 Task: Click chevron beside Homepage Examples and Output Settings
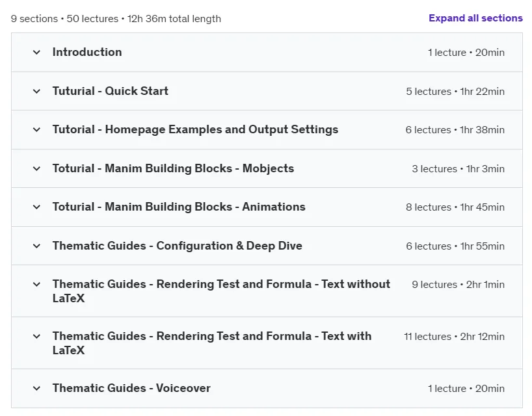(x=36, y=129)
